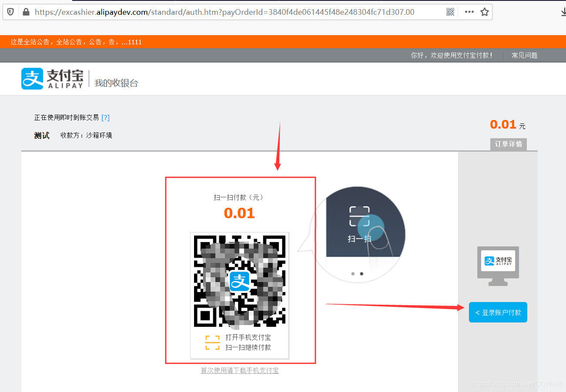This screenshot has width=566, height=392.
Task: Open the page actions three-dot menu
Action: coord(469,12)
